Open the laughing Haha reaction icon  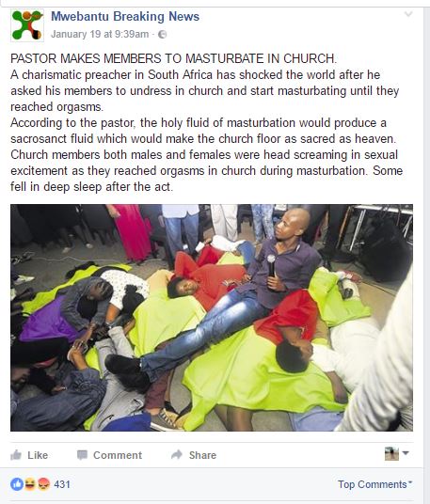point(30,484)
